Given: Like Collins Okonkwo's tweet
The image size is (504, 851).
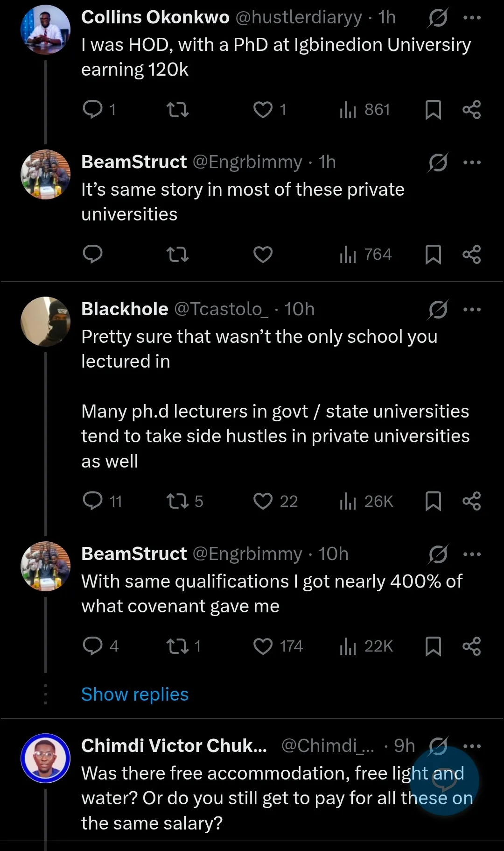Looking at the screenshot, I should 263,110.
